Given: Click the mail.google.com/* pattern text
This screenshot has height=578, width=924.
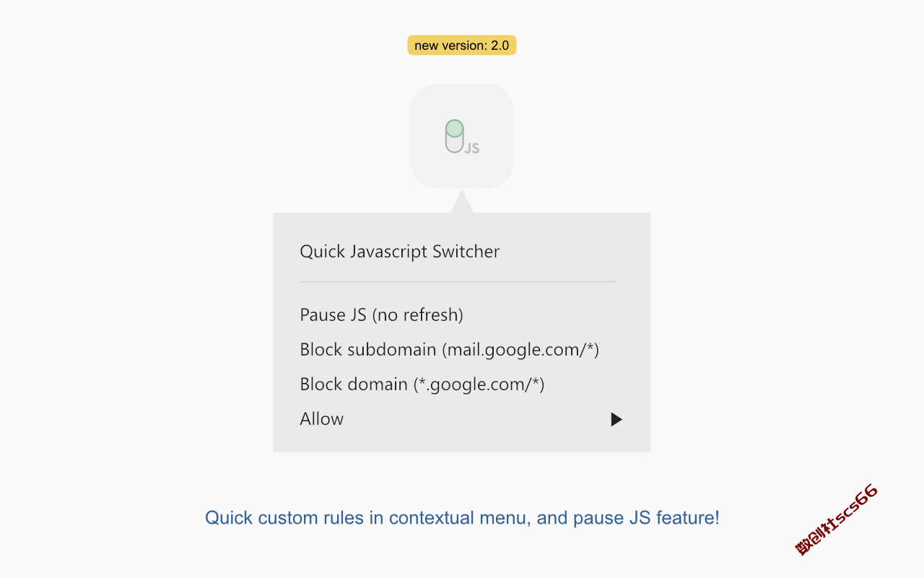Looking at the screenshot, I should pos(521,350).
